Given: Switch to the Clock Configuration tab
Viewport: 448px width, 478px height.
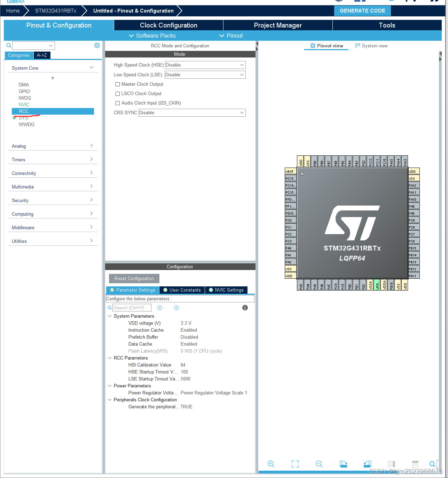Looking at the screenshot, I should 168,25.
